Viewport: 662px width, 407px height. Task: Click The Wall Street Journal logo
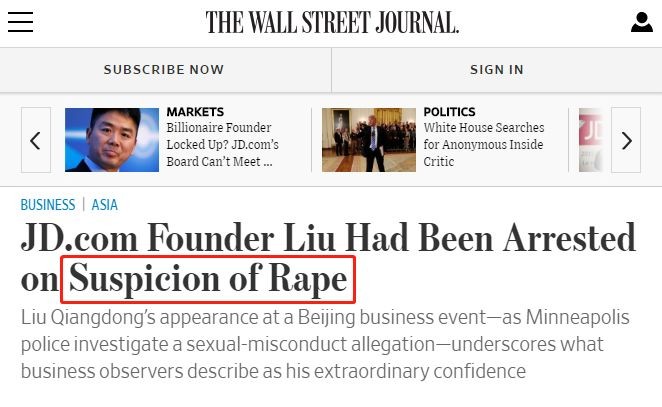[332, 22]
